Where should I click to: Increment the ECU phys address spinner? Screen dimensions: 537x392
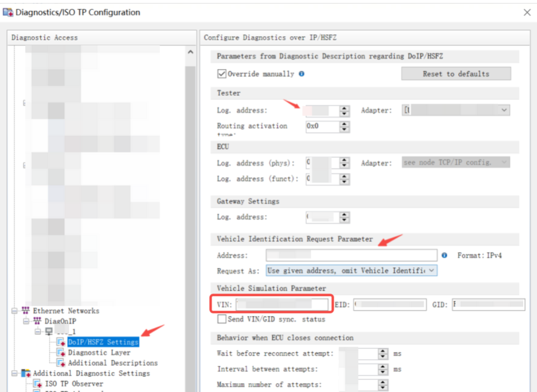pos(345,160)
